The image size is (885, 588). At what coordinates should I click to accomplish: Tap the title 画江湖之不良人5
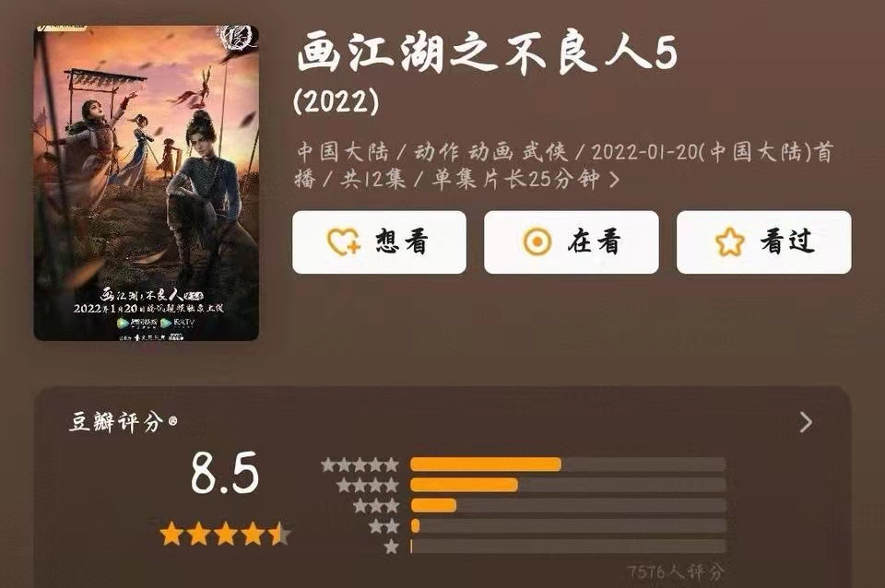[487, 53]
